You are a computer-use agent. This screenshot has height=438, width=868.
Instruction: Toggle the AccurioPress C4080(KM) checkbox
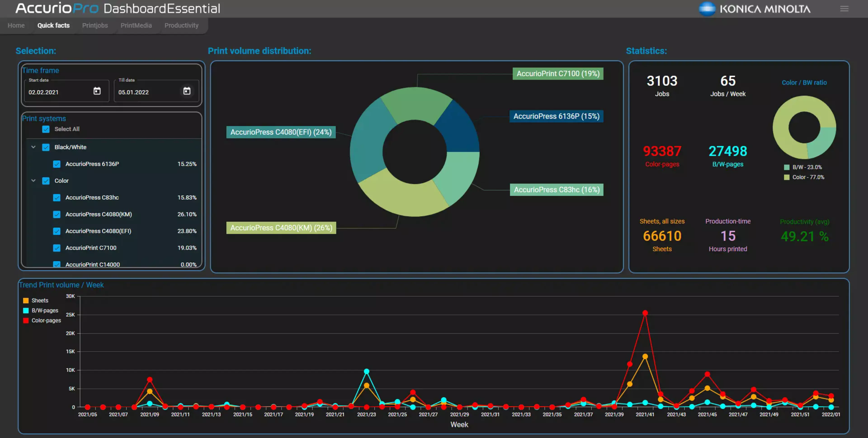point(57,214)
